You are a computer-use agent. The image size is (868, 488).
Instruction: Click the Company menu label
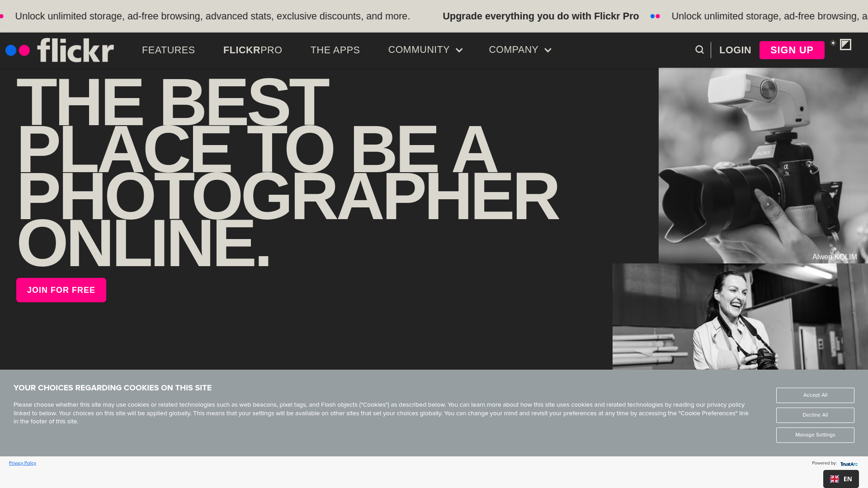pos(514,50)
